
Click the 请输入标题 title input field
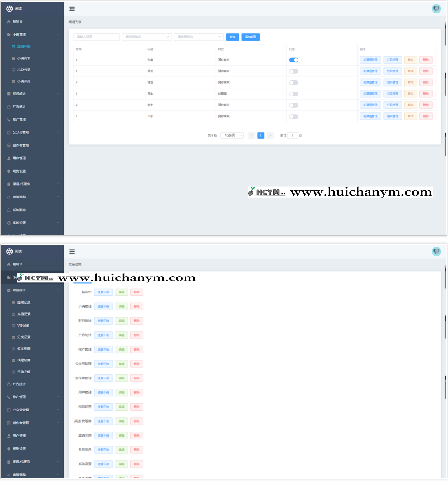96,37
